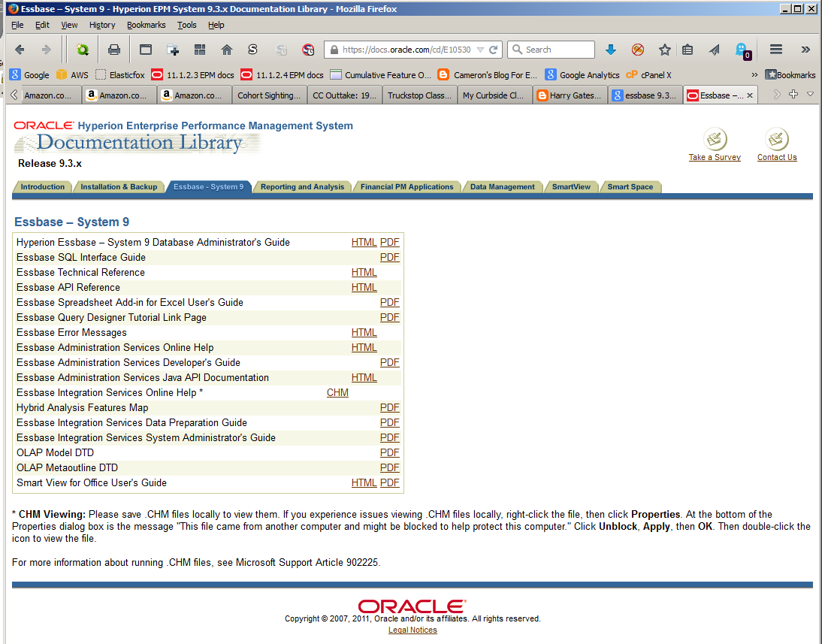Click the Take a Survey icon
The height and width of the screenshot is (644, 822).
[x=715, y=139]
